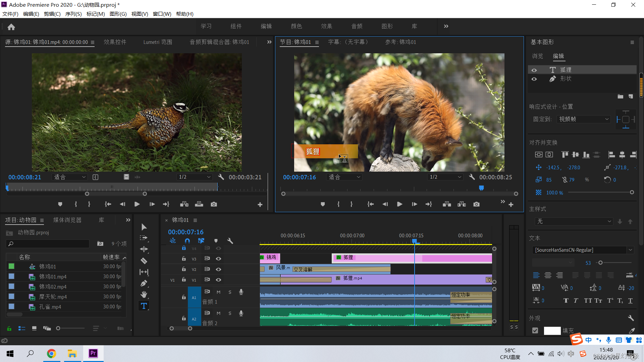Image resolution: width=644 pixels, height=362 pixels.
Task: Switch to the 浏览 tab in Essential Graphics
Action: tap(537, 56)
